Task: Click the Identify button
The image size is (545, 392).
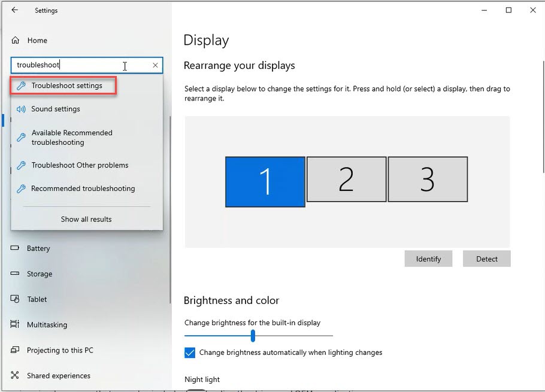Action: [428, 259]
